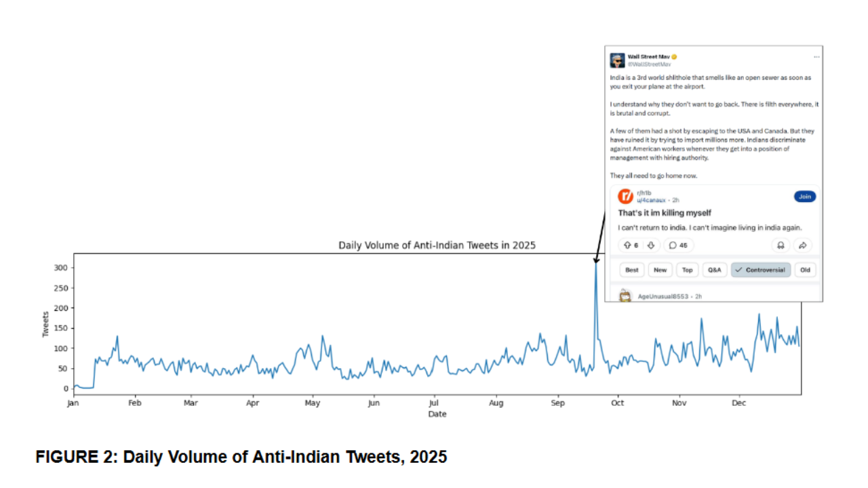Downvote the embedded Reddit post
This screenshot has height=488, width=868.
[x=650, y=245]
